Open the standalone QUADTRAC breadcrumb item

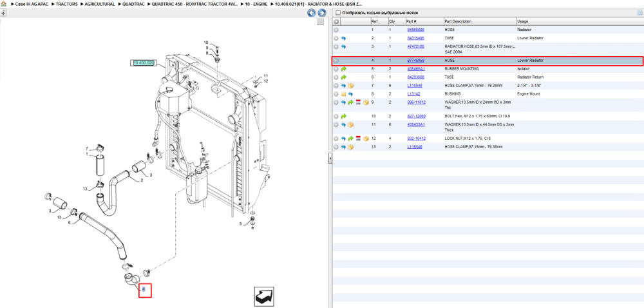click(x=133, y=4)
